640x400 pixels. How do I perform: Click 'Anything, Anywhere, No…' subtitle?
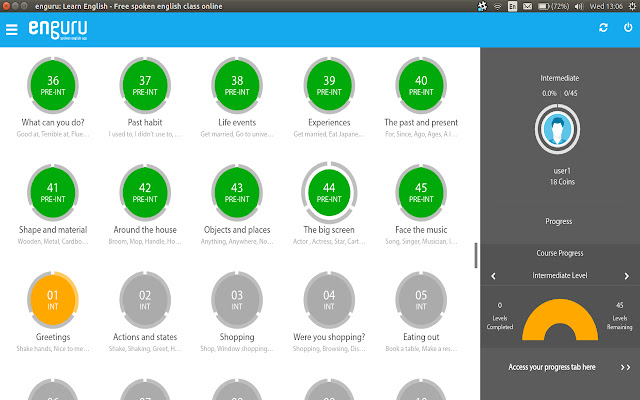237,242
